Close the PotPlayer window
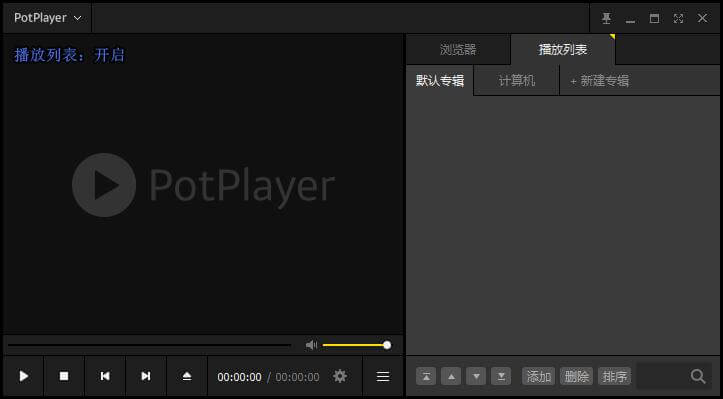 702,18
